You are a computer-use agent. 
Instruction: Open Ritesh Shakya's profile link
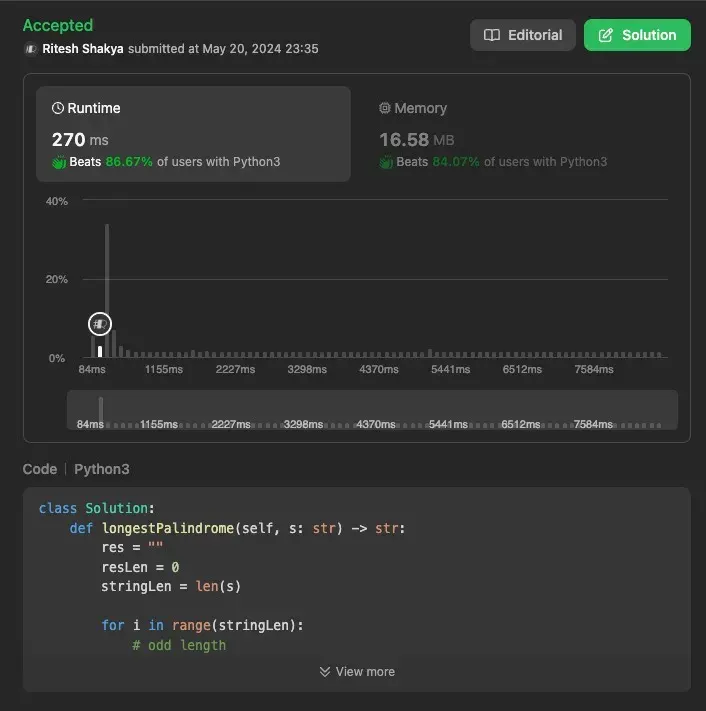click(x=82, y=48)
